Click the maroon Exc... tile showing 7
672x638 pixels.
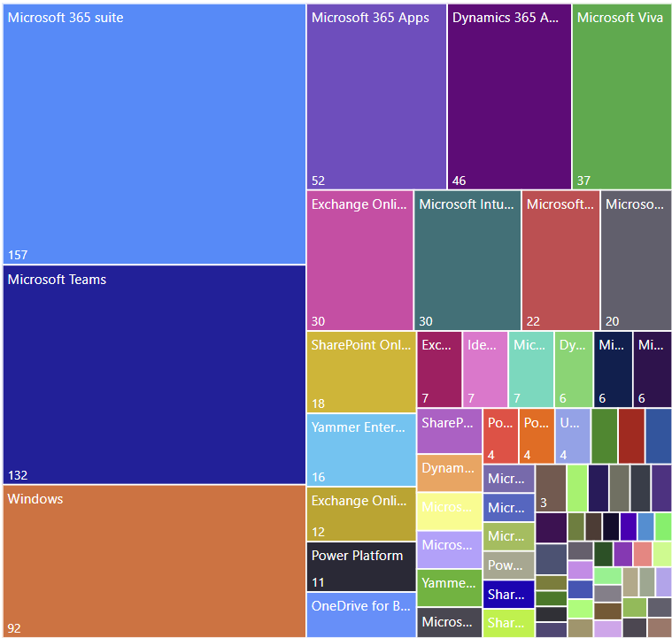click(x=439, y=369)
